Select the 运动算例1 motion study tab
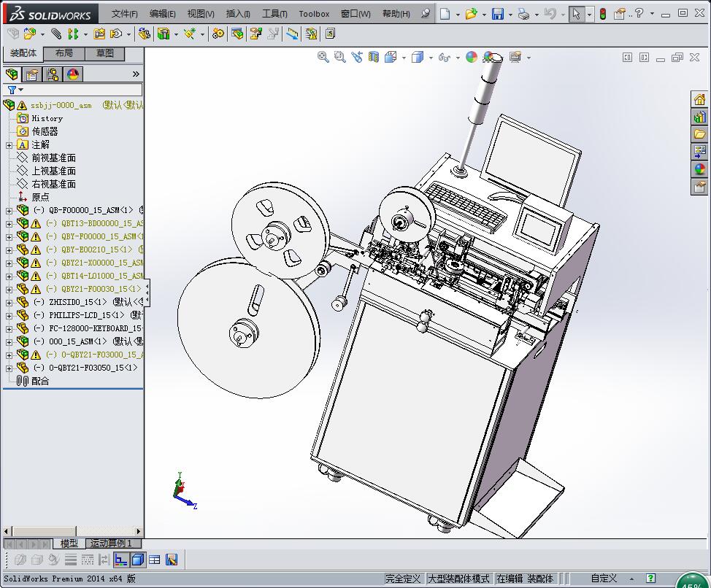The width and height of the screenshot is (711, 588). (110, 543)
